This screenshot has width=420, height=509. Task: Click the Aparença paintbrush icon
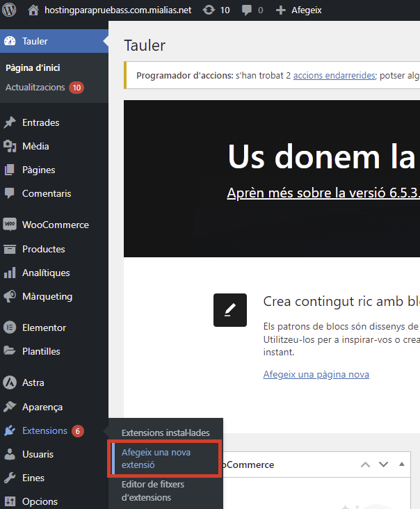coord(10,406)
